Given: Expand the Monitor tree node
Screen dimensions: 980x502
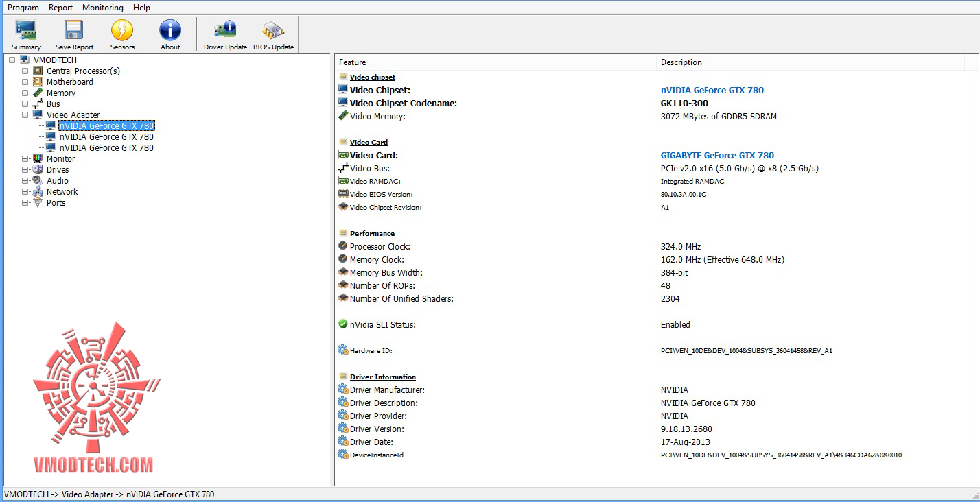Looking at the screenshot, I should [25, 159].
